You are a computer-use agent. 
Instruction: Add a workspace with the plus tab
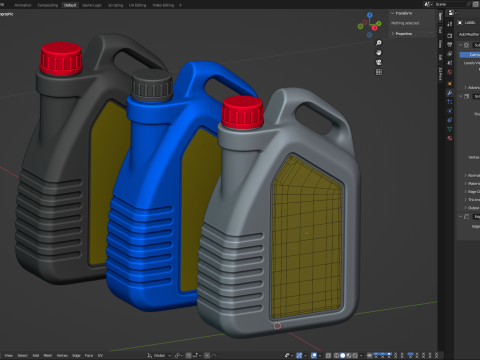point(180,5)
